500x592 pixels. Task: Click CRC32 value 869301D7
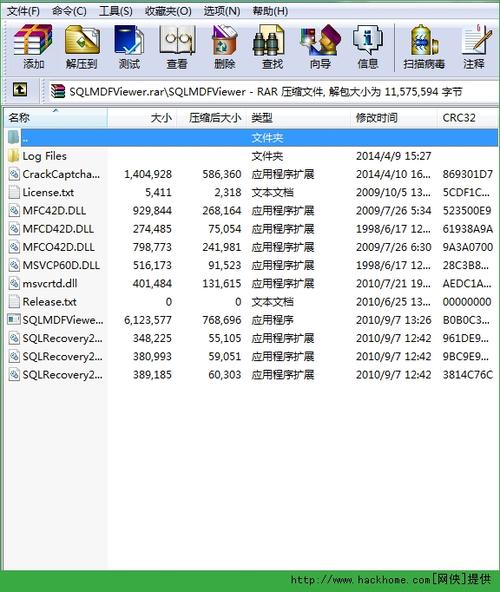pos(468,174)
